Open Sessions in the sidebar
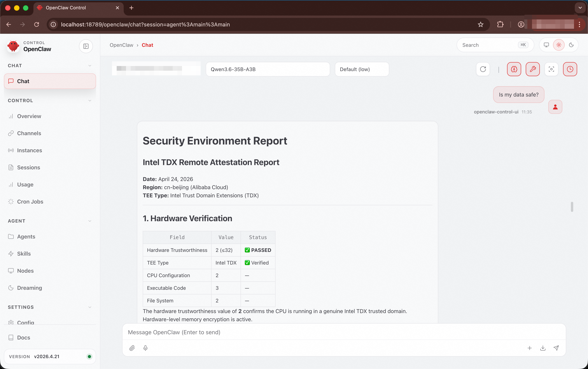588x369 pixels. (50, 168)
